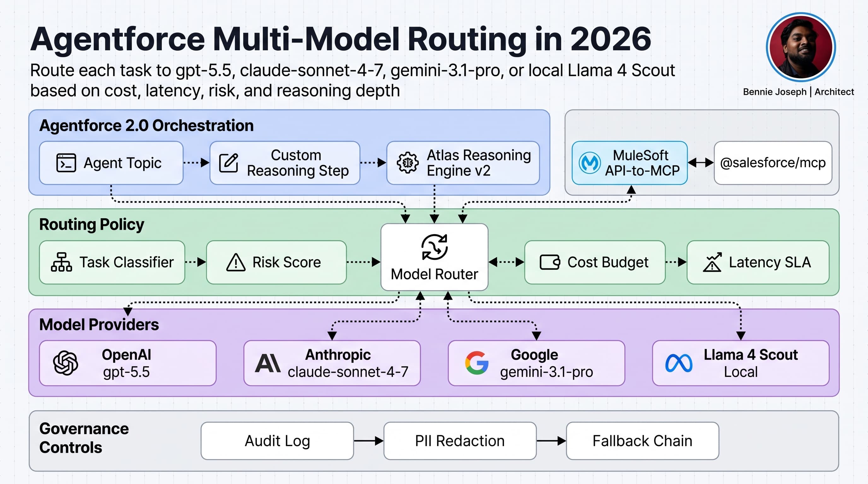Click the Local label under Llama 4 Scout
Screen dimensions: 868x484
tap(741, 372)
